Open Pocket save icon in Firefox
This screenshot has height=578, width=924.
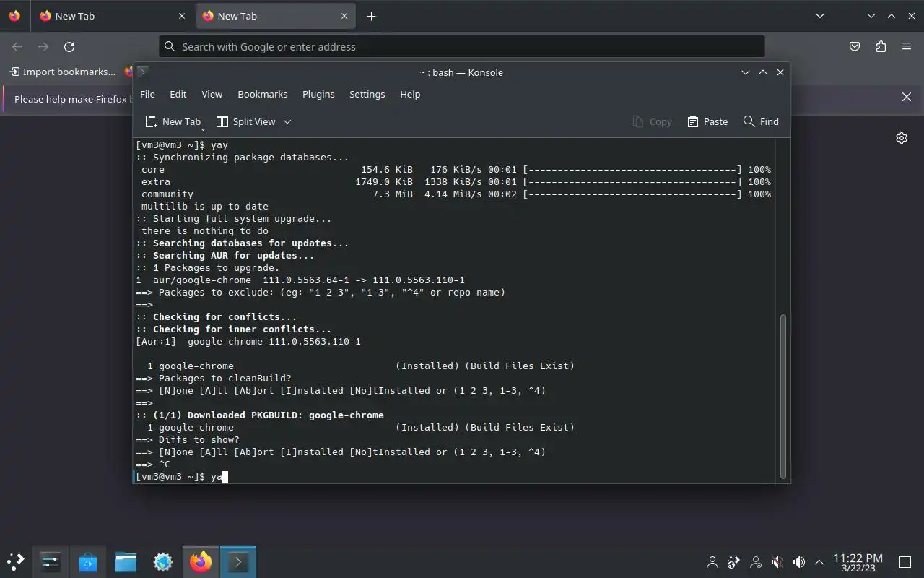coord(855,46)
